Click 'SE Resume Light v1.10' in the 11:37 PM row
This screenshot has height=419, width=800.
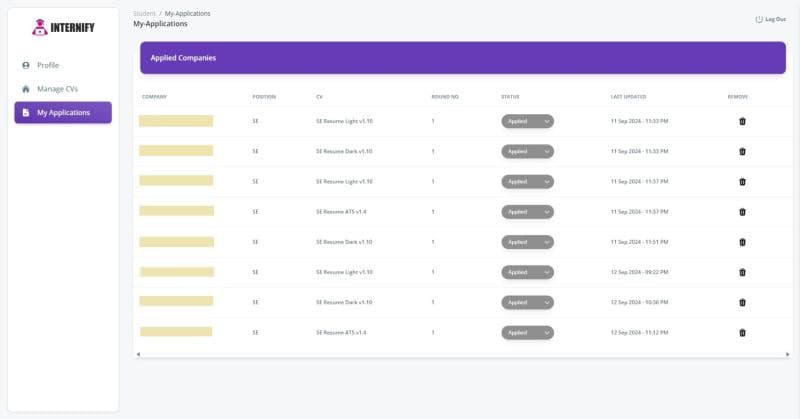(344, 182)
